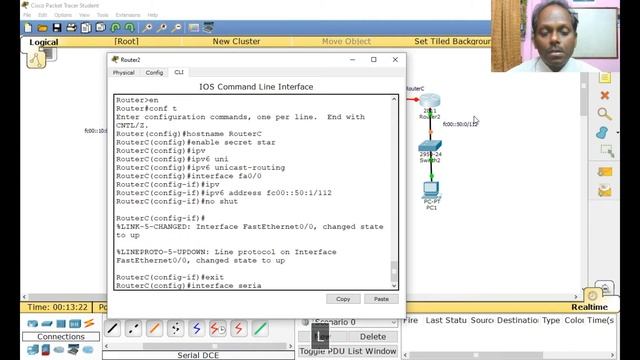Select the Draw Polygon tool icon
Screen dimensions: 640x360
pos(602,133)
